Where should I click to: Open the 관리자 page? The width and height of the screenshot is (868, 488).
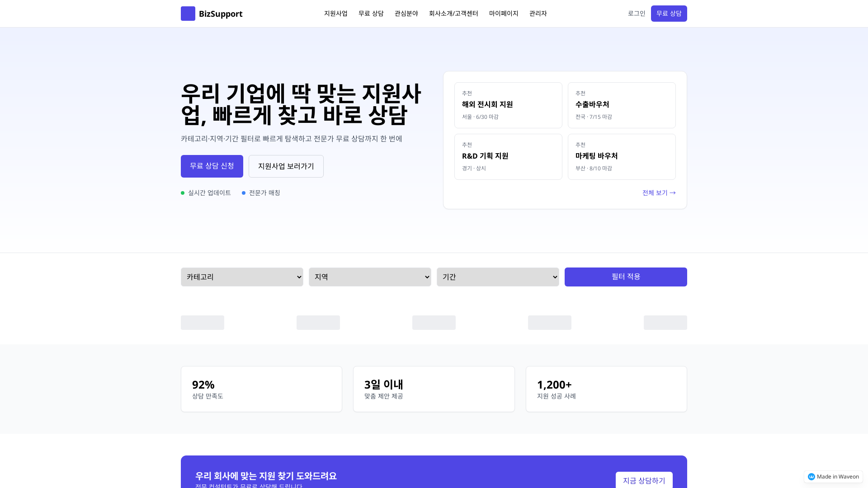pos(538,13)
